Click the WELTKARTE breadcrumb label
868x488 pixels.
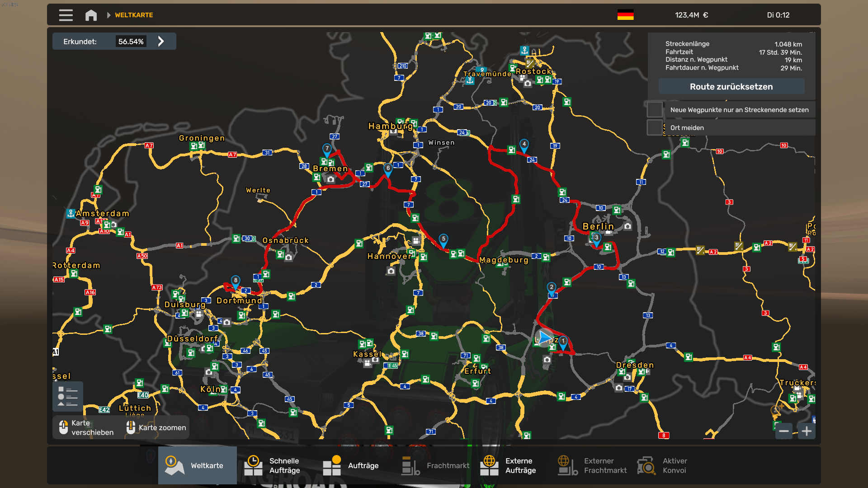(134, 15)
